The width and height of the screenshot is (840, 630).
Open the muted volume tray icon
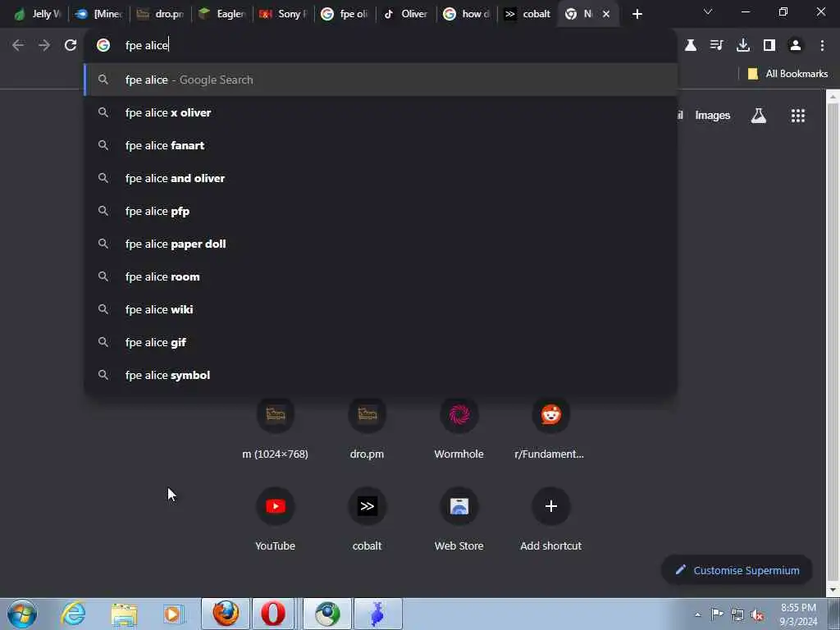[x=757, y=614]
